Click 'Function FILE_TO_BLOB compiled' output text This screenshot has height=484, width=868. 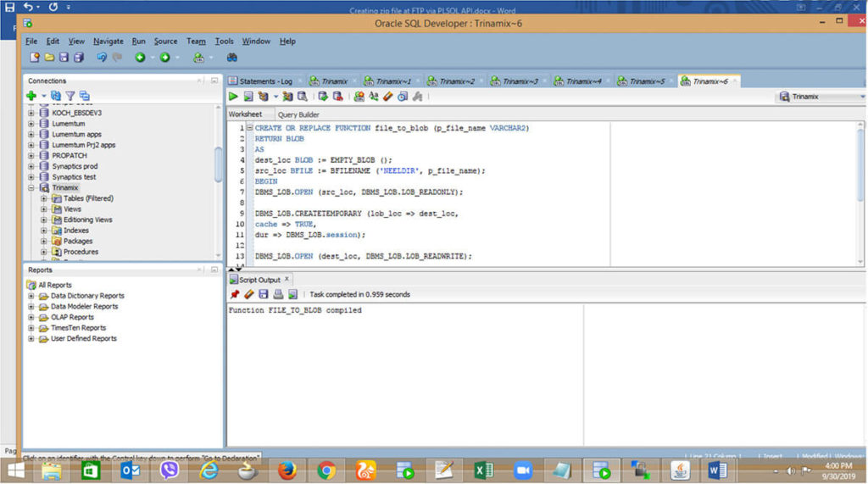pyautogui.click(x=295, y=310)
